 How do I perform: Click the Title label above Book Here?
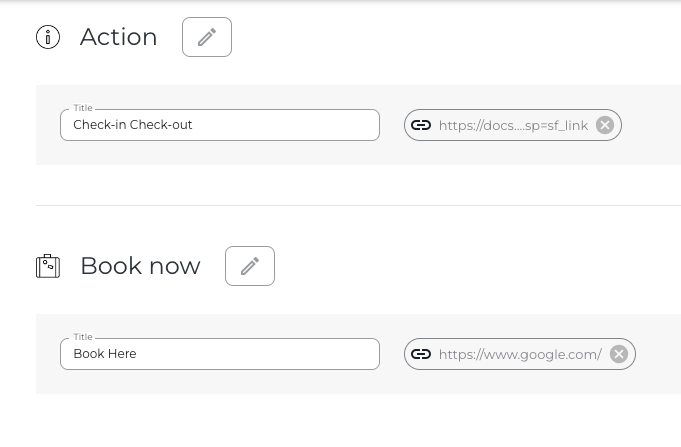(x=83, y=337)
